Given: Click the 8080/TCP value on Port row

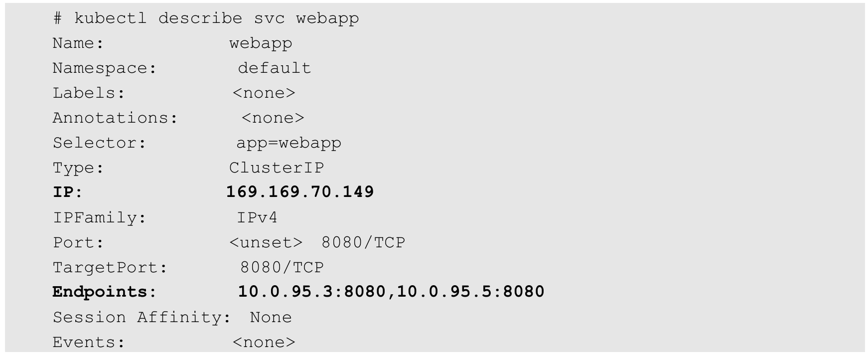Looking at the screenshot, I should coord(363,242).
